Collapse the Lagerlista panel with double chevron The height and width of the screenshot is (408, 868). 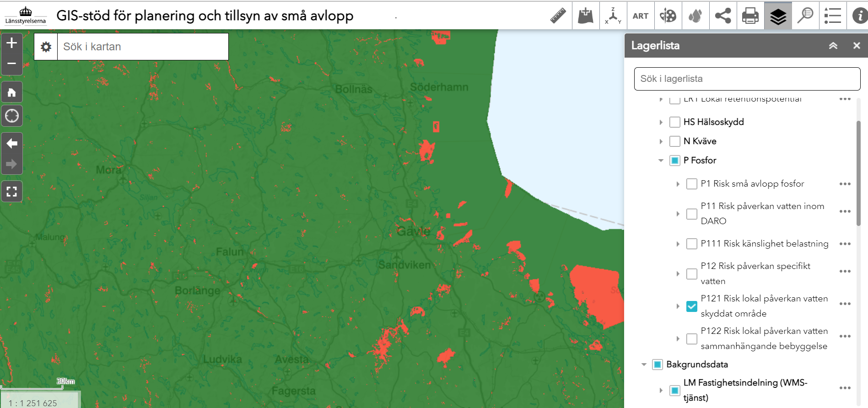[833, 46]
